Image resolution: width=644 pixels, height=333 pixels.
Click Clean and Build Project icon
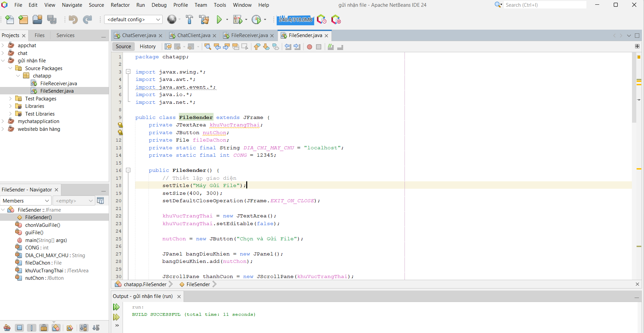204,20
